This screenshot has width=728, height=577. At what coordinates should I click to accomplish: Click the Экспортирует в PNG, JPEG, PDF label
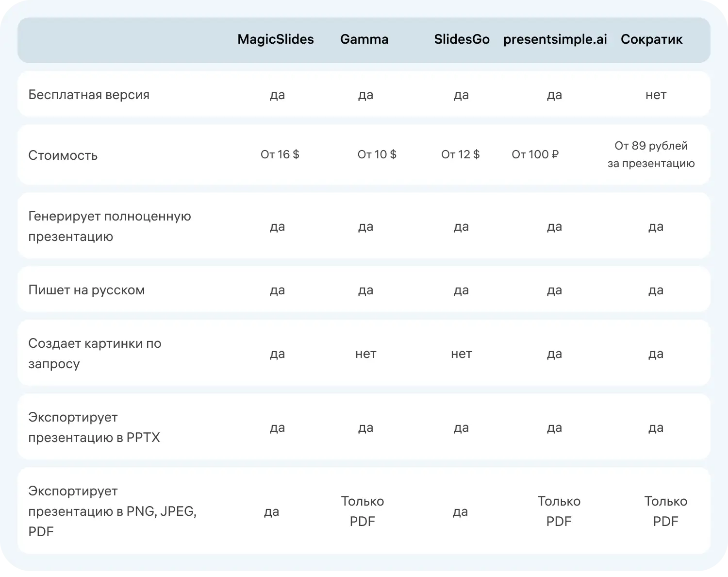click(112, 511)
